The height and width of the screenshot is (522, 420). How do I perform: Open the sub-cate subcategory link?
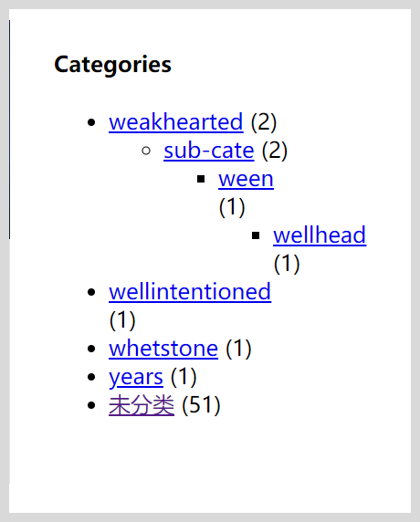209,151
